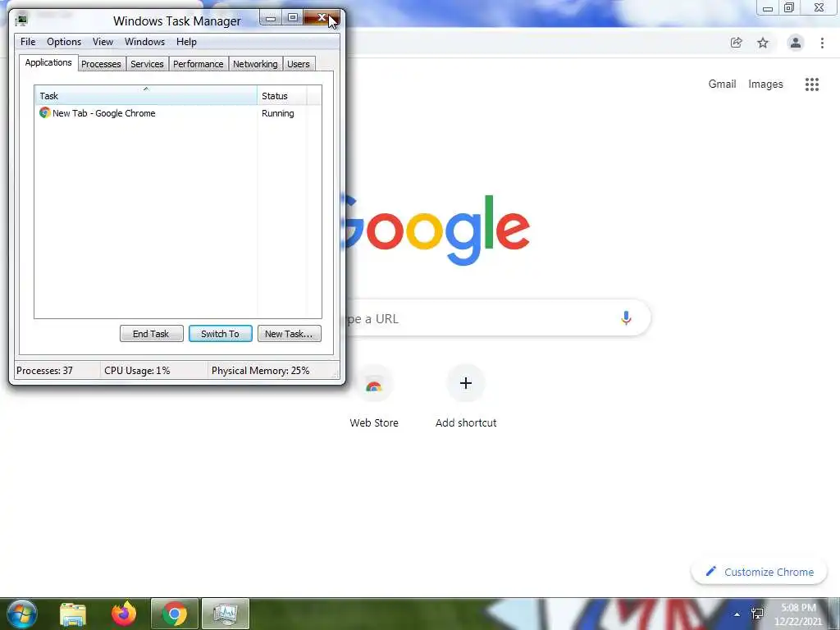The width and height of the screenshot is (840, 630).
Task: Open Chrome share page icon
Action: (x=736, y=43)
